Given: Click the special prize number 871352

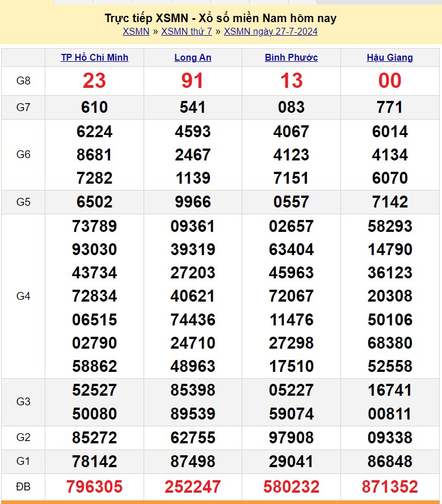Looking at the screenshot, I should pyautogui.click(x=390, y=486).
